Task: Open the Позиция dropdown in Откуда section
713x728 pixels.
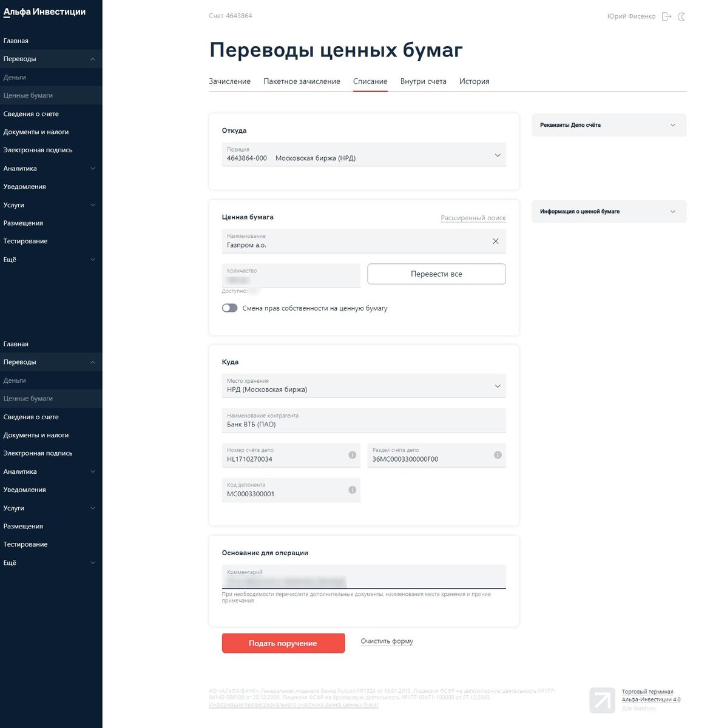Action: click(498, 154)
